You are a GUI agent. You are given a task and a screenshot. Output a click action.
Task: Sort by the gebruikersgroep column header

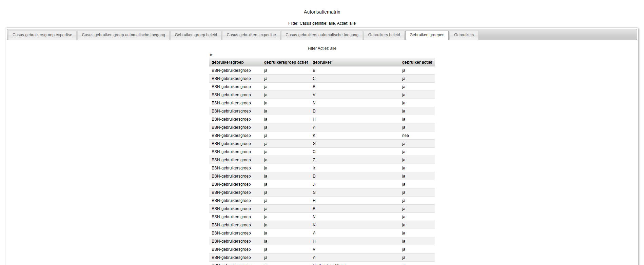(x=228, y=62)
